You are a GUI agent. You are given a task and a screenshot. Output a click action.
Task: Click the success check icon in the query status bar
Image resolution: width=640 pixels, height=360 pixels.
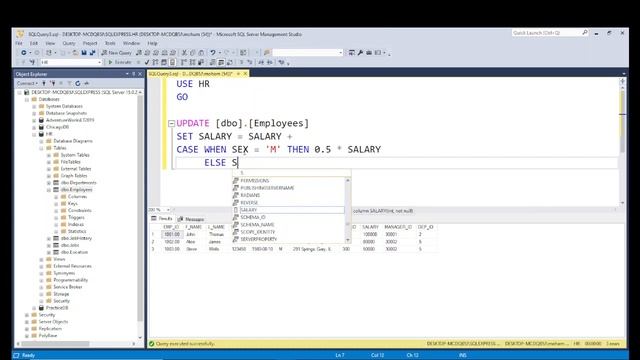click(152, 344)
